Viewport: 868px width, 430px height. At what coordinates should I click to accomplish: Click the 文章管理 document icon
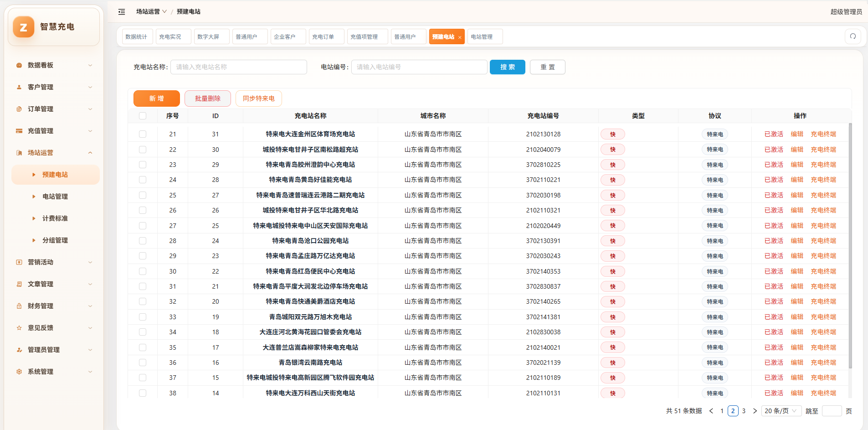click(x=19, y=284)
